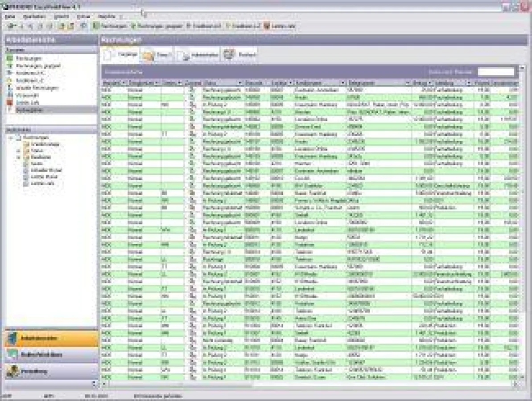Select Letzte Liste in the left sidebar list
Image resolution: width=532 pixels, height=401 pixels.
tap(26, 102)
